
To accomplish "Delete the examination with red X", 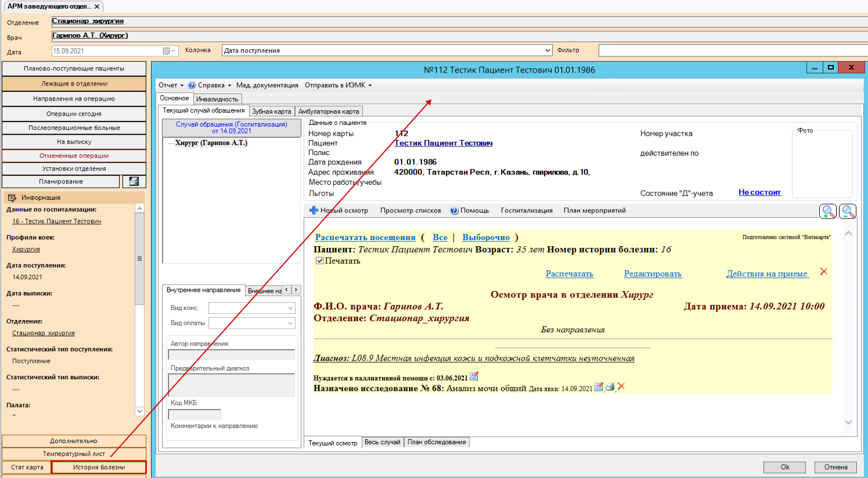I will coord(823,272).
